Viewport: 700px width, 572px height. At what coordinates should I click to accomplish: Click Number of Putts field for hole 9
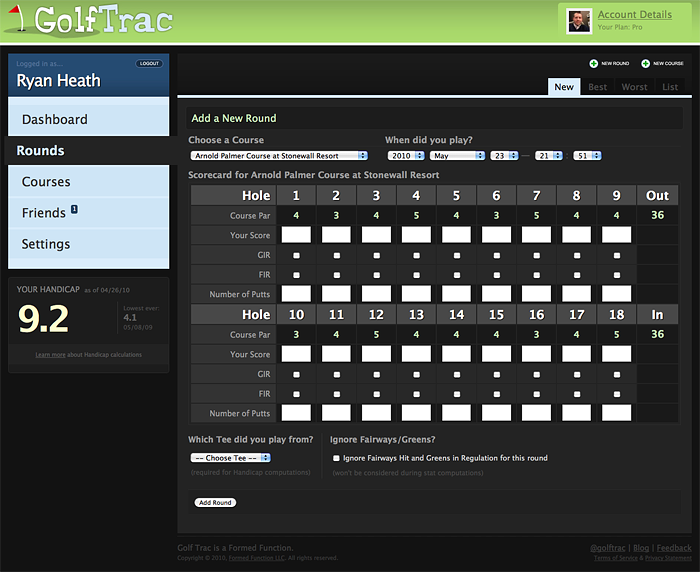click(x=617, y=294)
